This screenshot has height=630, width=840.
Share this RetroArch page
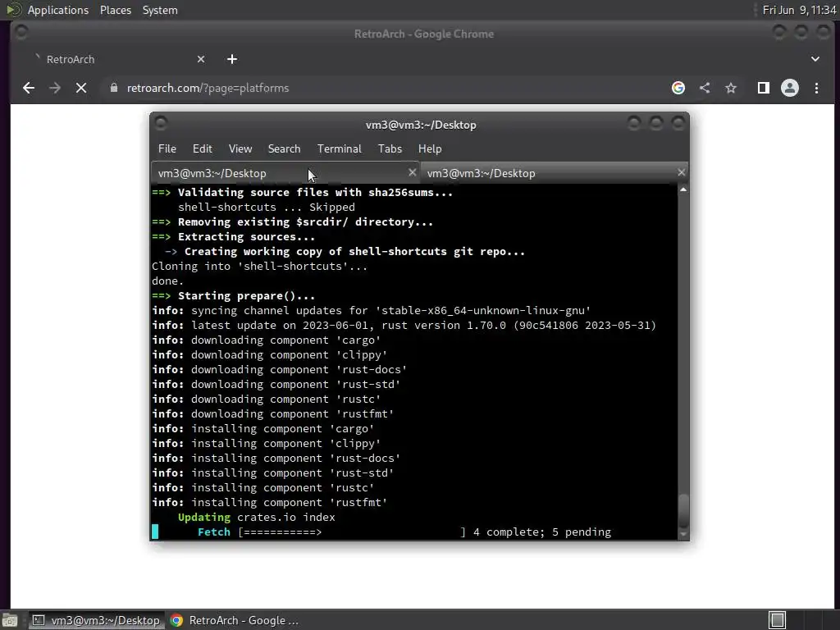(x=705, y=88)
